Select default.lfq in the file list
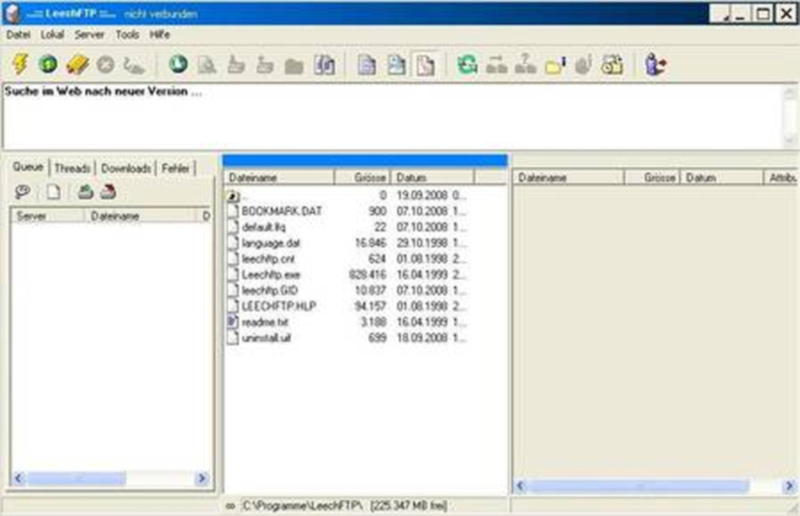The width and height of the screenshot is (800, 516). point(264,227)
